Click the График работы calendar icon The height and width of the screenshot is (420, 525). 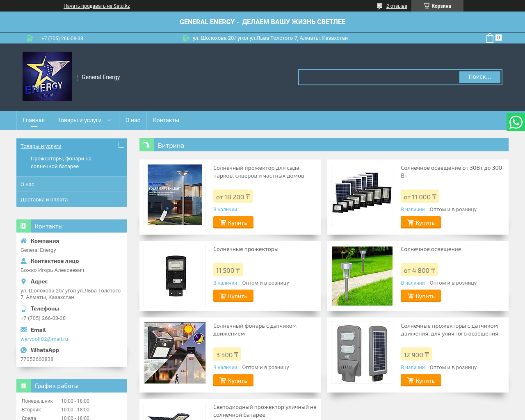tap(23, 386)
